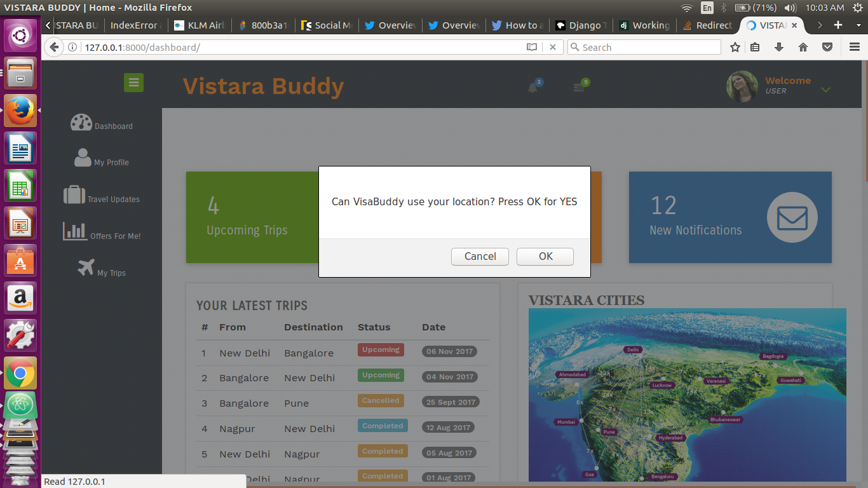
Task: Click the Dashboard gauge icon
Action: tap(81, 123)
